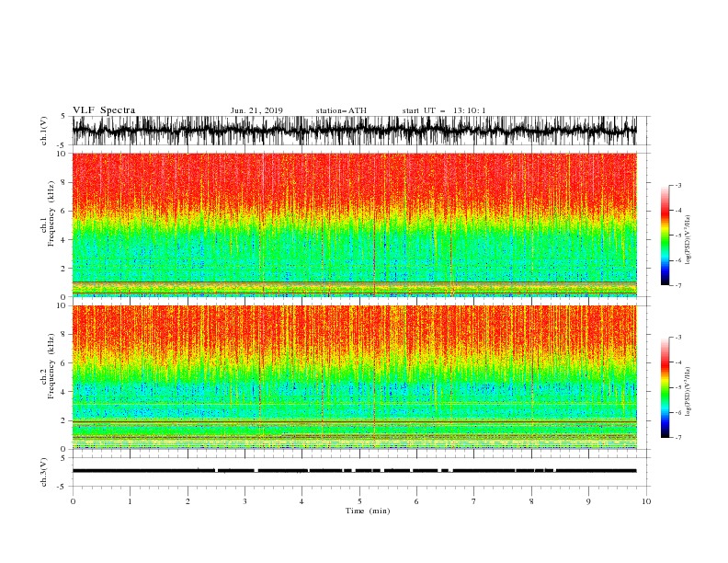Click the log(PSD) label beside ch.1 color bar
The height and width of the screenshot is (563, 728).
coord(688,240)
